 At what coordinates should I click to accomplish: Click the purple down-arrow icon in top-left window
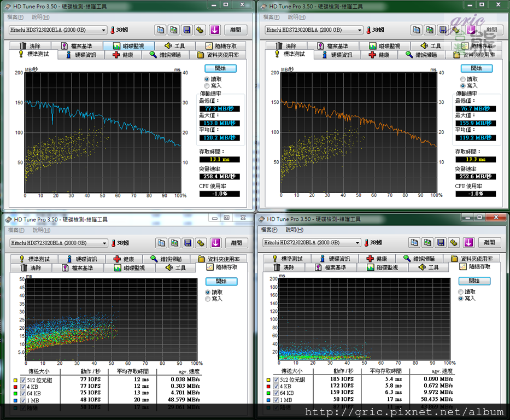click(214, 30)
